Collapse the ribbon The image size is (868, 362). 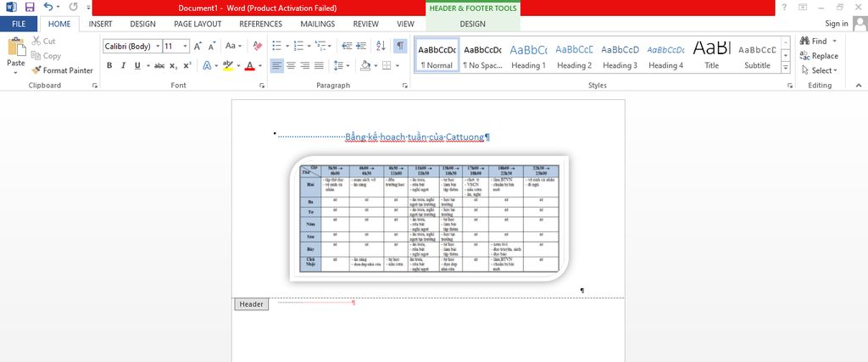click(859, 86)
